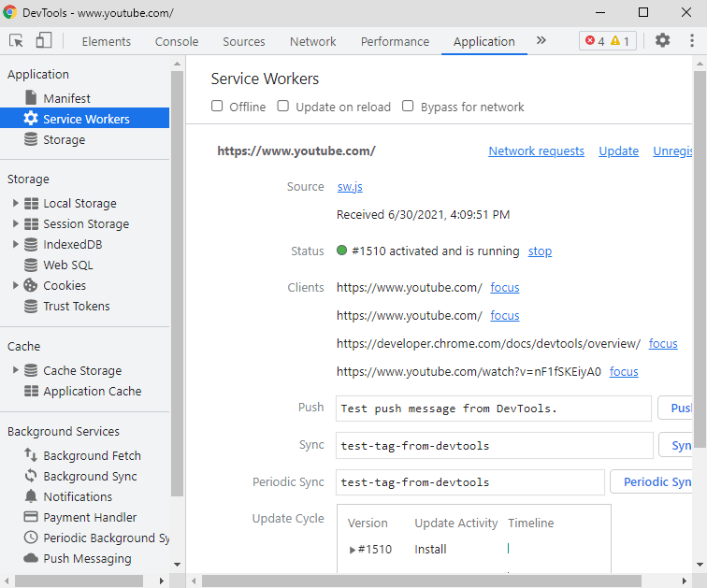Show more DevTools tabs chevron
Viewport: 707px width, 588px height.
541,40
